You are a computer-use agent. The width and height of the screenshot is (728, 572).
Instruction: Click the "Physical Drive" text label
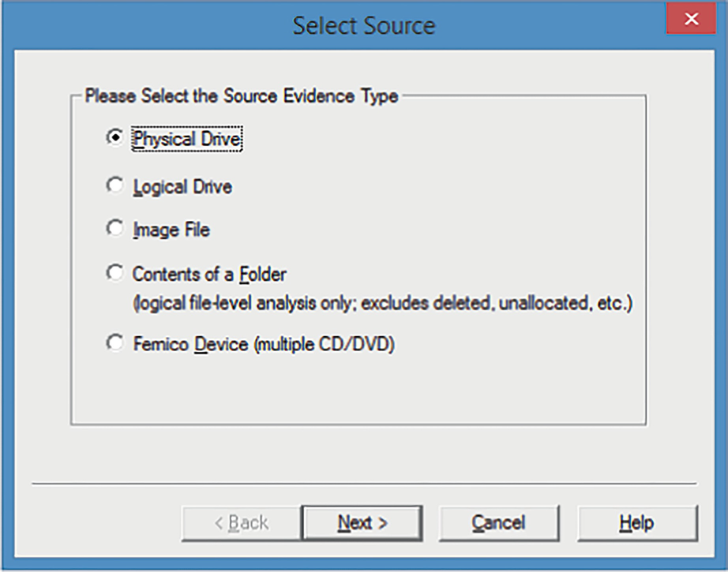pyautogui.click(x=187, y=139)
